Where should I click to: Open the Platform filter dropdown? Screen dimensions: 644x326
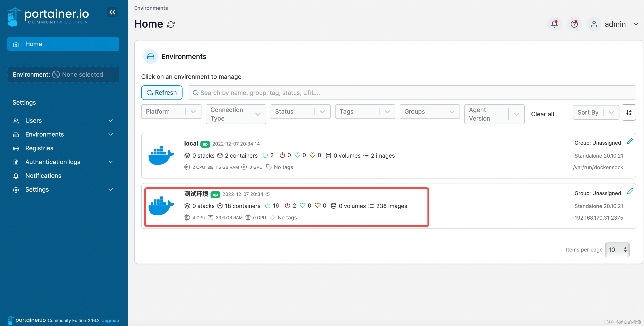click(x=171, y=112)
